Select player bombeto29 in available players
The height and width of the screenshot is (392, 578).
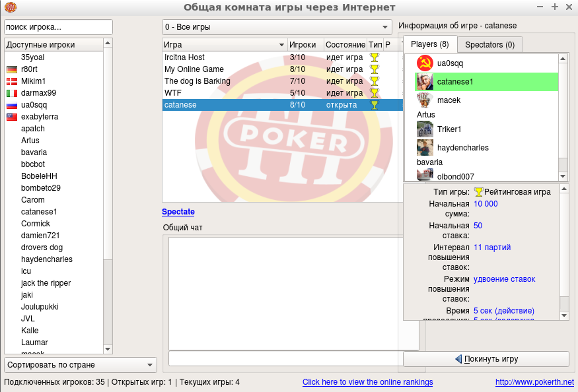coord(54,188)
